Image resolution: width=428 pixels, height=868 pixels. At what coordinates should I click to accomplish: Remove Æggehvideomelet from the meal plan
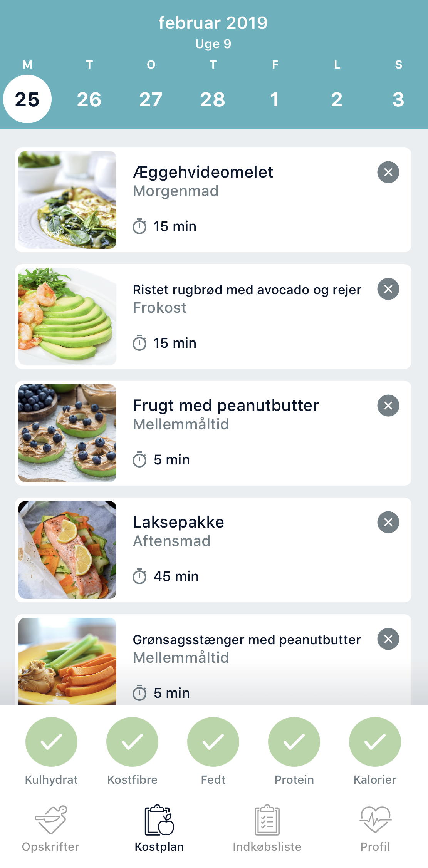pyautogui.click(x=388, y=172)
